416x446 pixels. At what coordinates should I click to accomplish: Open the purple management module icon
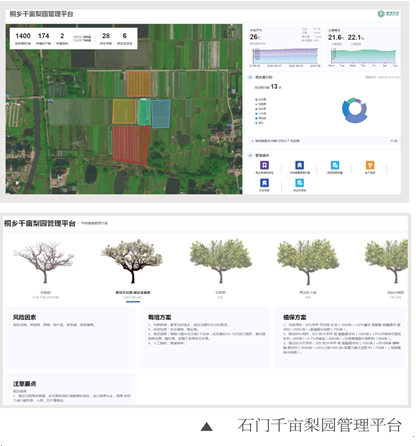tap(264, 165)
